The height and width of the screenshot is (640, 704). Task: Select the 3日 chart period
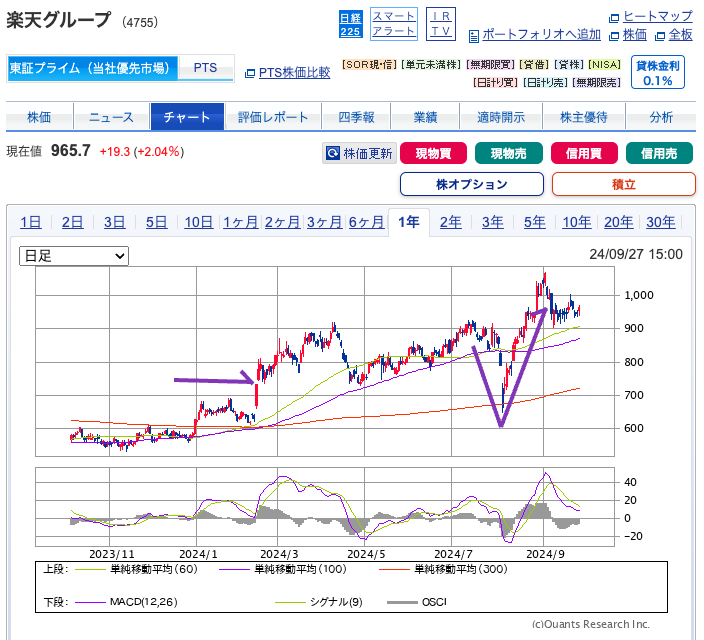[x=114, y=222]
